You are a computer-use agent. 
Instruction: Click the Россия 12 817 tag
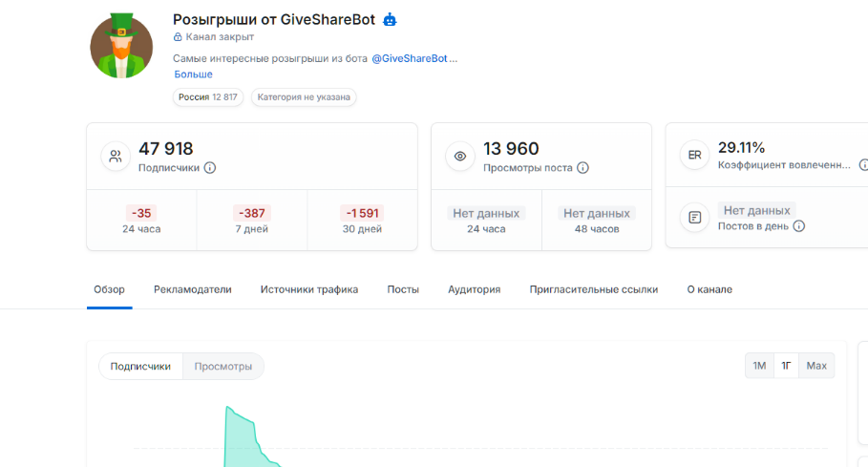pos(207,97)
